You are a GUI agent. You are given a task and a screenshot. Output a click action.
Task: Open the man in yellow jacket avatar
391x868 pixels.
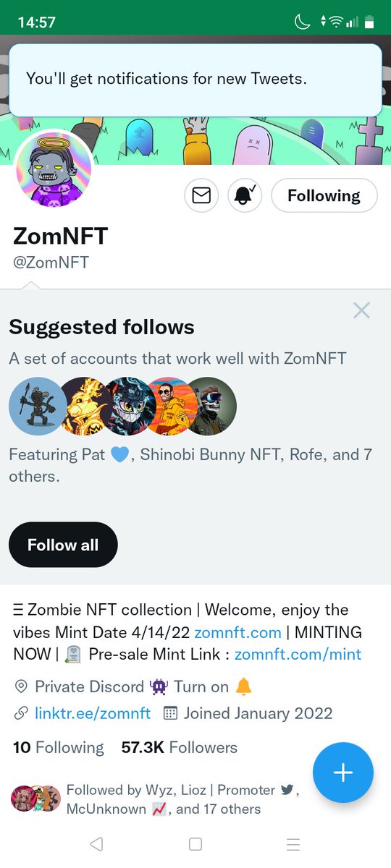(171, 406)
